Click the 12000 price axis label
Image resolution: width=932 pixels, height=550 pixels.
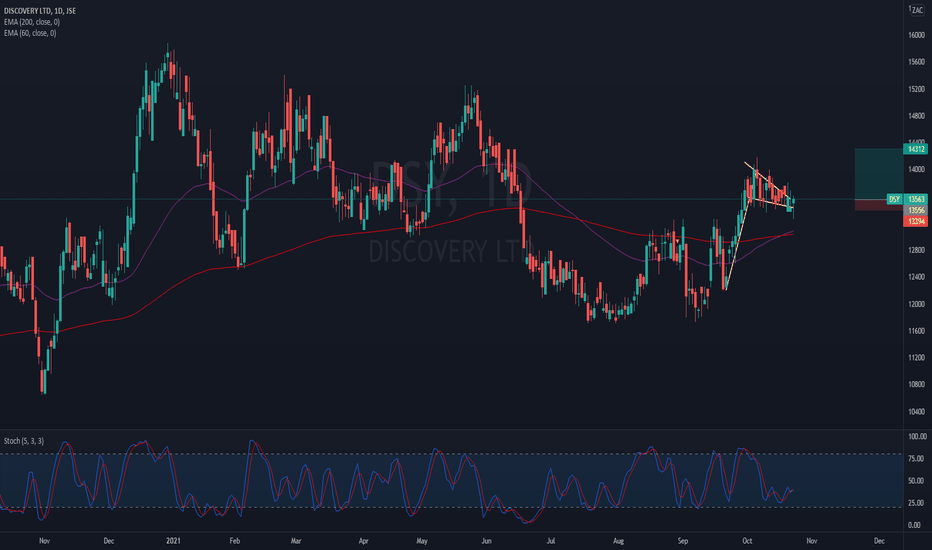[x=917, y=304]
